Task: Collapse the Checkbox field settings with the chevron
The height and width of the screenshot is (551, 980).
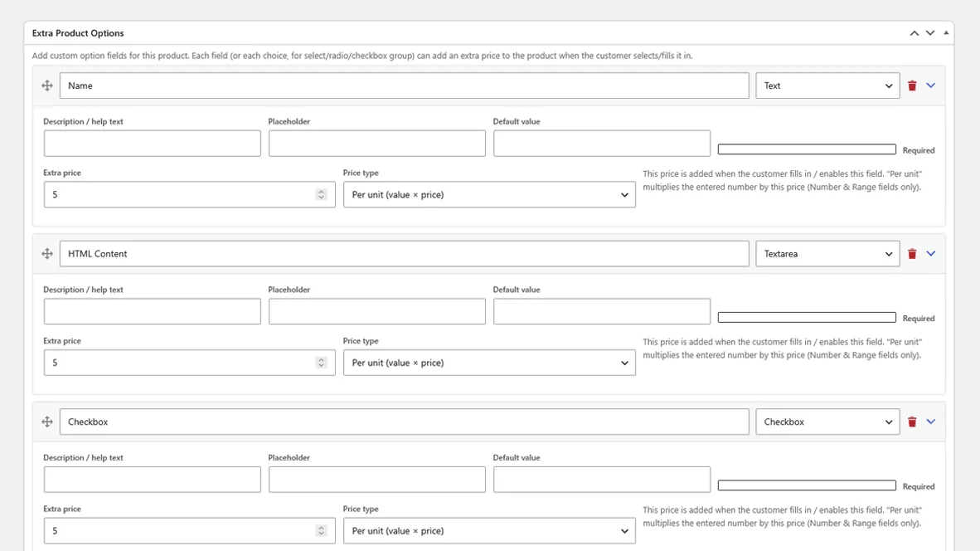Action: coord(930,422)
